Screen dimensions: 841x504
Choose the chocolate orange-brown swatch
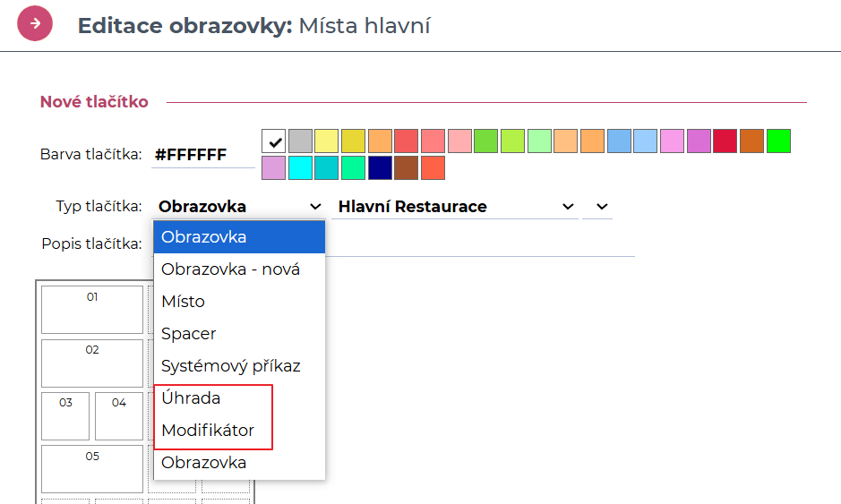click(752, 141)
